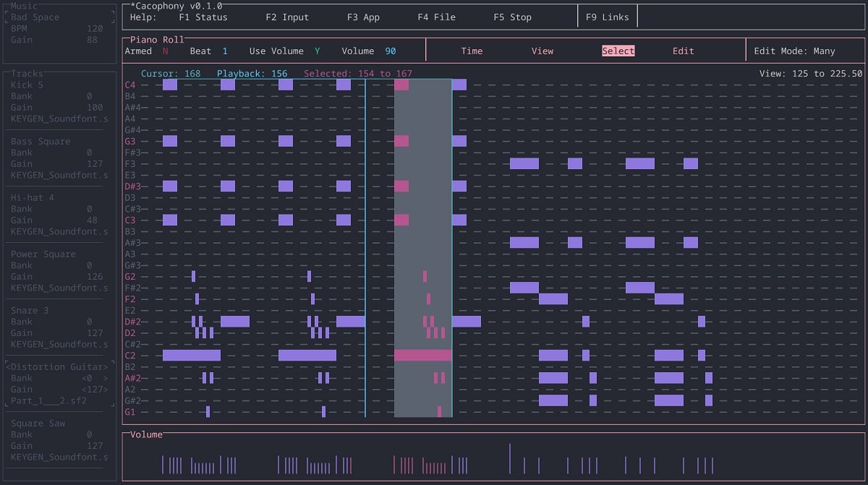Open the Power Square track
Image resolution: width=868 pixels, height=485 pixels.
tap(43, 254)
